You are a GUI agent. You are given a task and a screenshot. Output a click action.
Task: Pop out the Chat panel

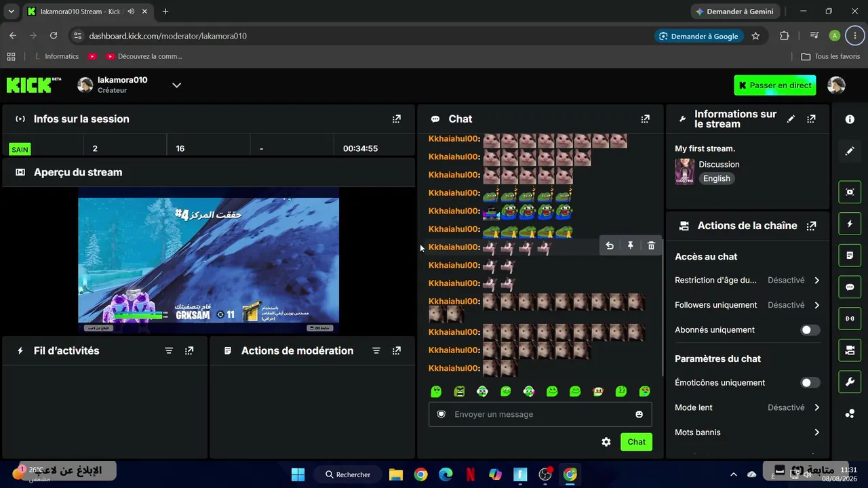pyautogui.click(x=646, y=119)
